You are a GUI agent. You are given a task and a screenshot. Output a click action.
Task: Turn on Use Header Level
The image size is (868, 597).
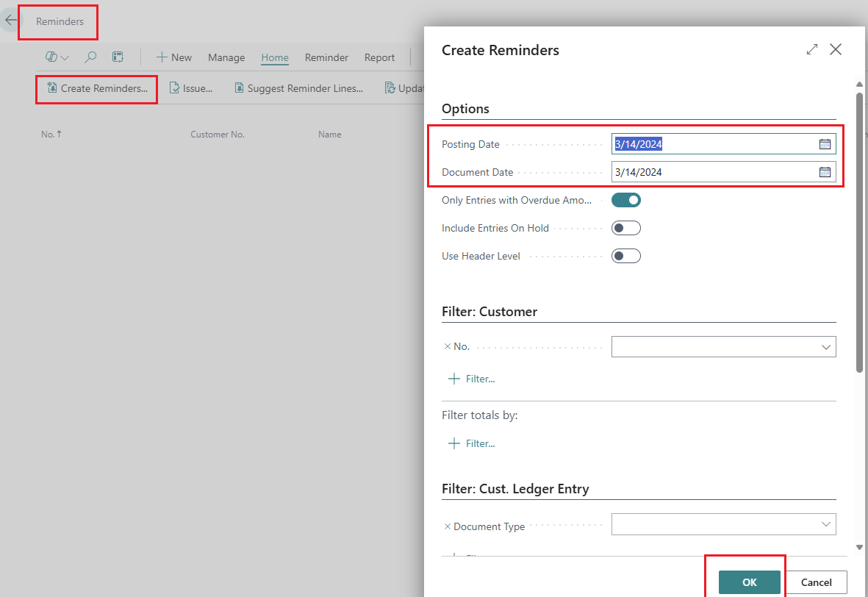[x=625, y=255]
